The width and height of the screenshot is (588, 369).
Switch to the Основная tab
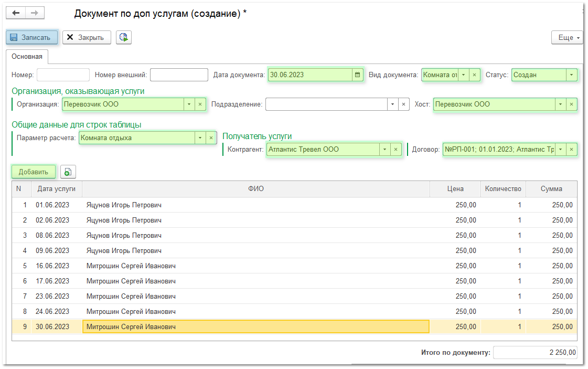pos(27,56)
